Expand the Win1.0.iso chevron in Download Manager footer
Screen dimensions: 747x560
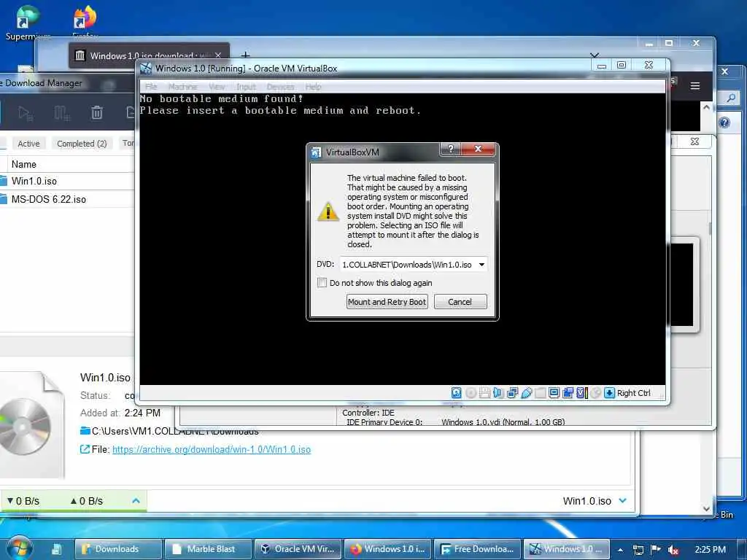tap(623, 500)
